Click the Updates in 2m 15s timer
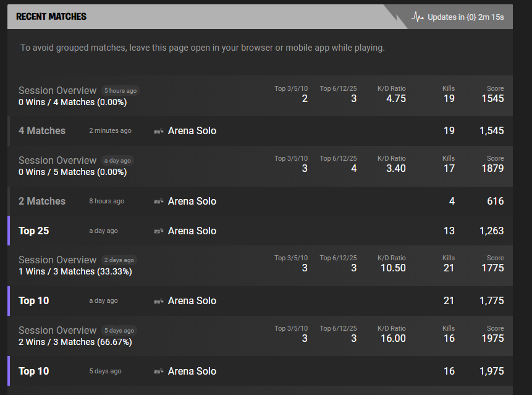This screenshot has height=395, width=532. (x=465, y=17)
